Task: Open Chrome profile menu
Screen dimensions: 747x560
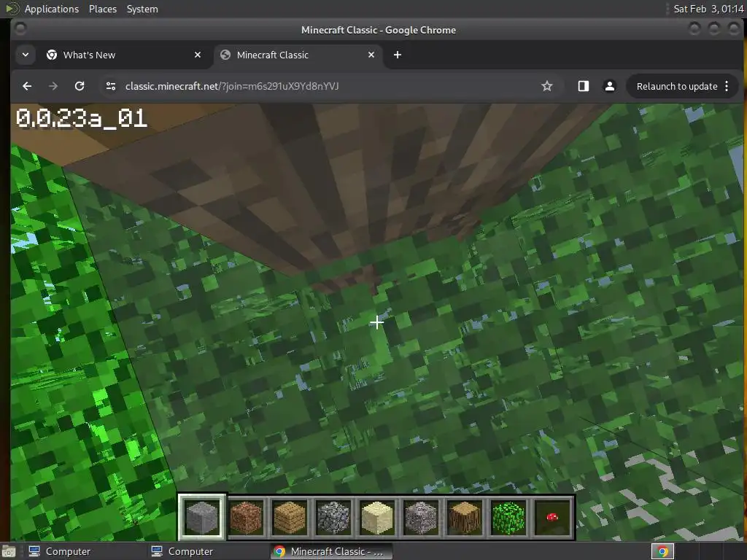Action: [609, 86]
